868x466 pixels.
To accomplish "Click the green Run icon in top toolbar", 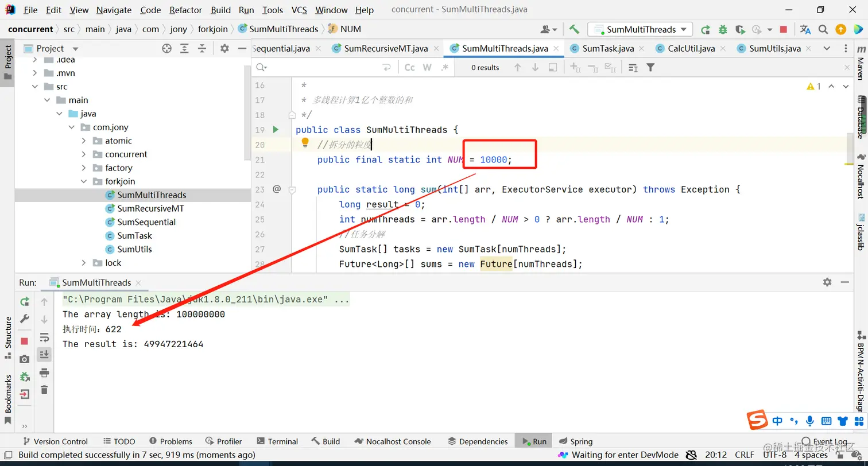I will (706, 29).
